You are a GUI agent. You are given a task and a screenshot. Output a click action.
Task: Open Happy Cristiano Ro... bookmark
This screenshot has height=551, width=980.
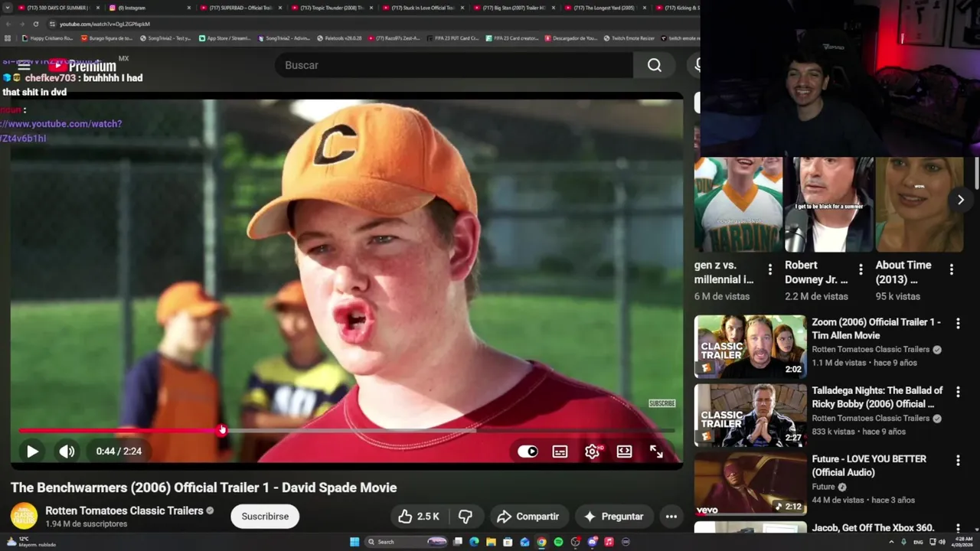click(x=47, y=38)
